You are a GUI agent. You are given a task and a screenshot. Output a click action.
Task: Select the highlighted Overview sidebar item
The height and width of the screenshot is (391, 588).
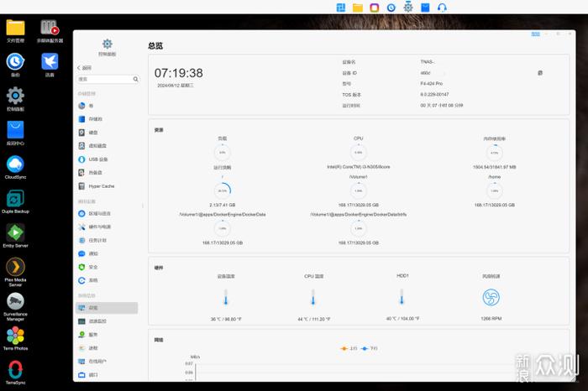pos(108,308)
